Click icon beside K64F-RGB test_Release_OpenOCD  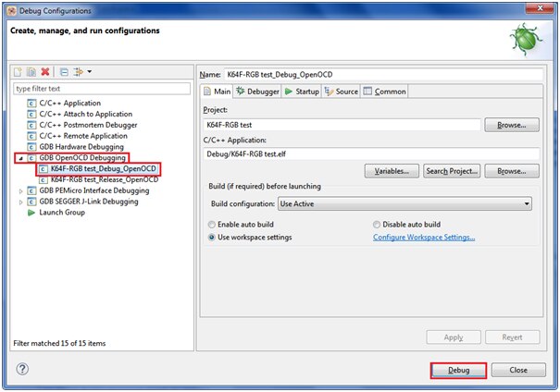coord(44,179)
